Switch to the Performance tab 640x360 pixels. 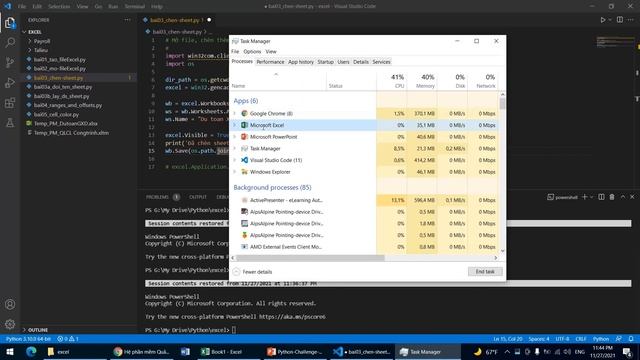270,62
